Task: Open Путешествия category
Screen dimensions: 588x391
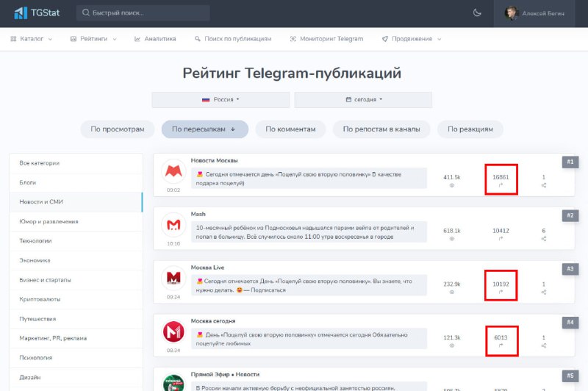Action: (x=76, y=319)
